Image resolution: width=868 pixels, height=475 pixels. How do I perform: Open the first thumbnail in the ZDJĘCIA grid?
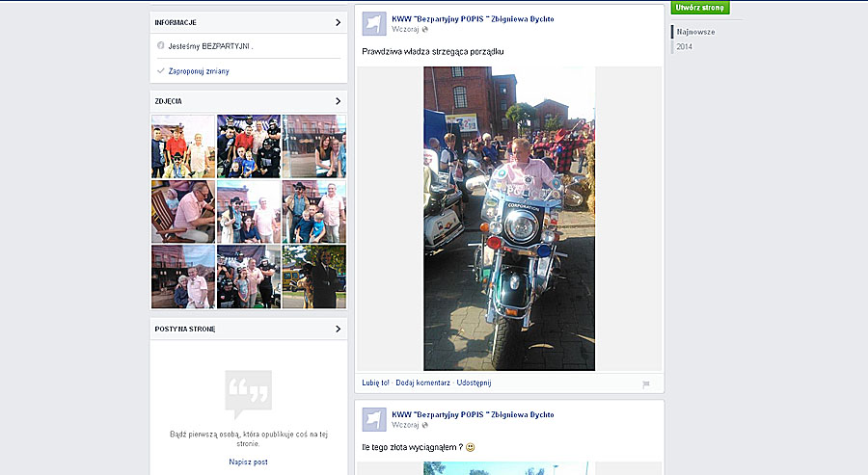[x=183, y=146]
